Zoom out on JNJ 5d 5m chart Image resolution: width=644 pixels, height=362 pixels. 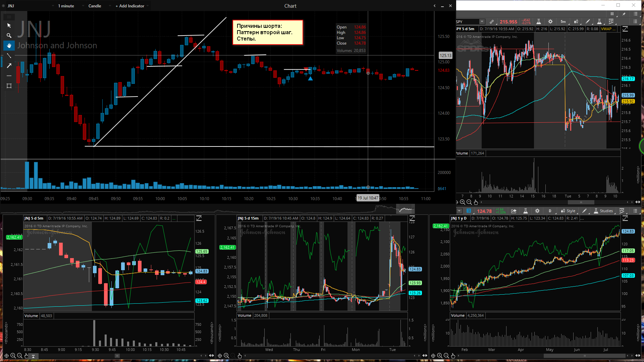pyautogui.click(x=20, y=356)
